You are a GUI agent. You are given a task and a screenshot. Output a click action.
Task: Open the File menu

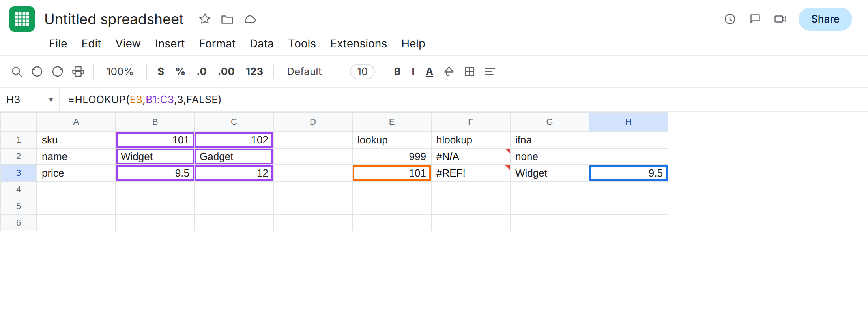[x=58, y=43]
